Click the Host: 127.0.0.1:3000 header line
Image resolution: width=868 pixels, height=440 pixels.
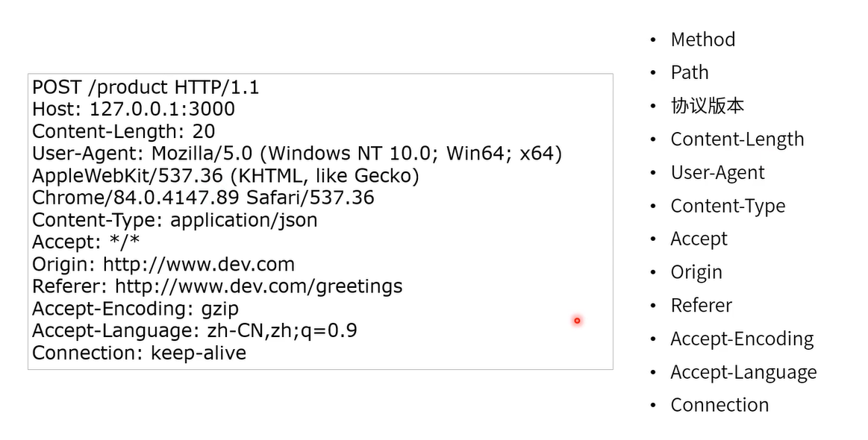coord(134,109)
